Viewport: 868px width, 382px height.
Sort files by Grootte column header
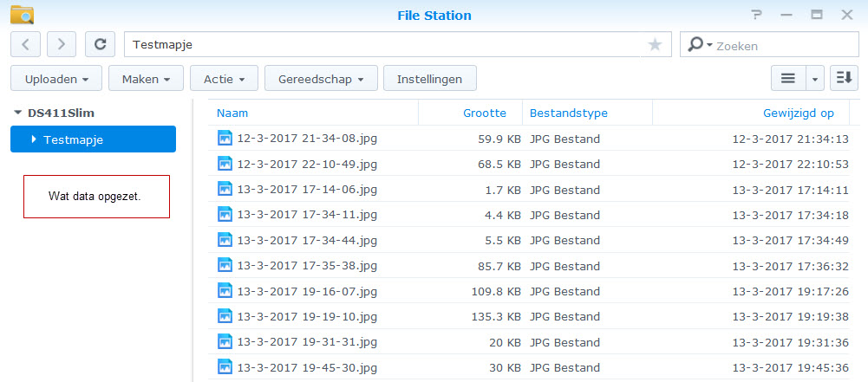point(485,113)
